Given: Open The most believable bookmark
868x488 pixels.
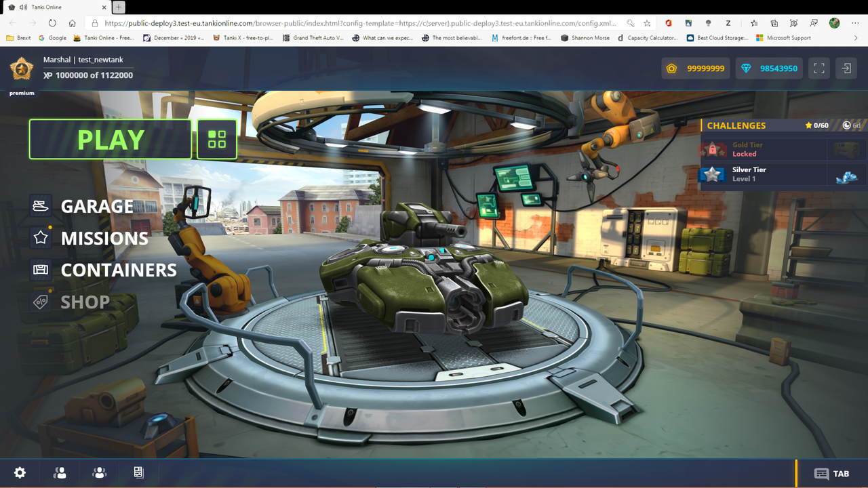Looking at the screenshot, I should coord(452,38).
